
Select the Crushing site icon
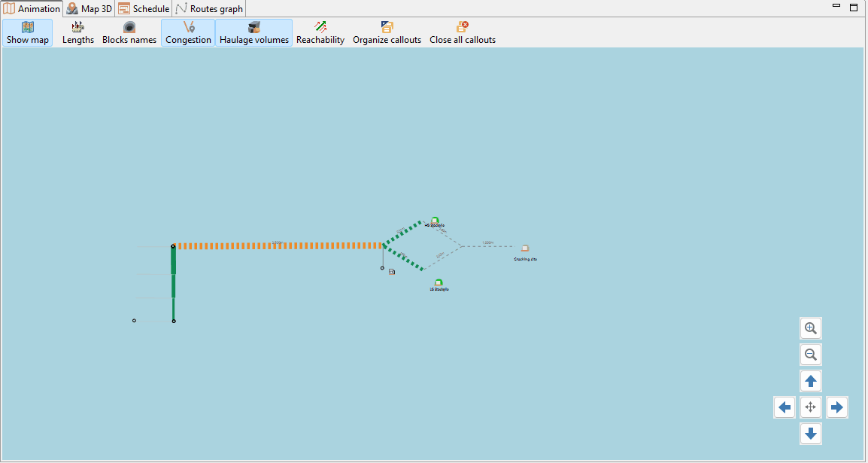click(525, 248)
